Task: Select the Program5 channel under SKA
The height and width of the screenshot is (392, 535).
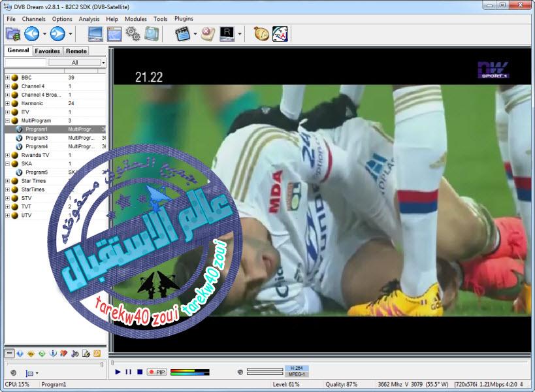Action: tap(56, 172)
